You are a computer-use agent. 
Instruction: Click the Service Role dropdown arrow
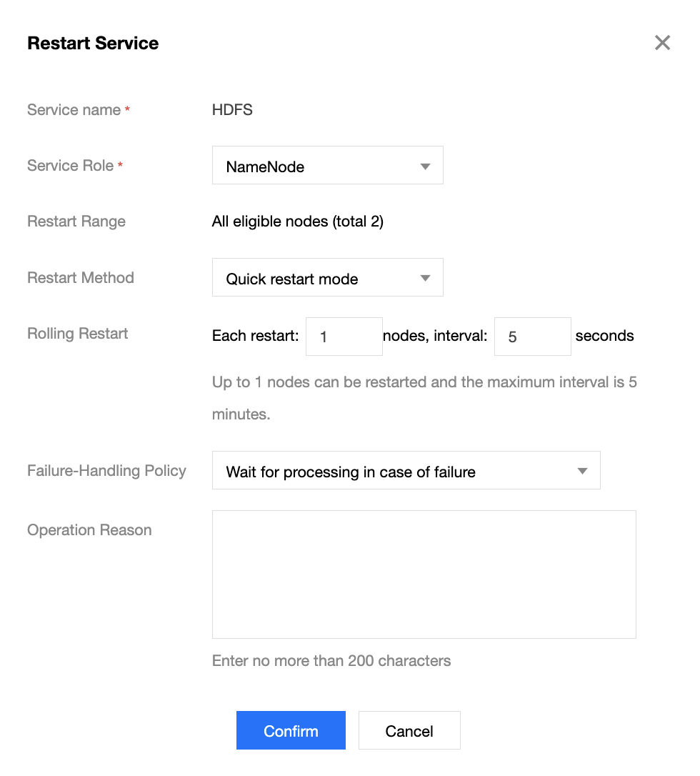coord(425,166)
